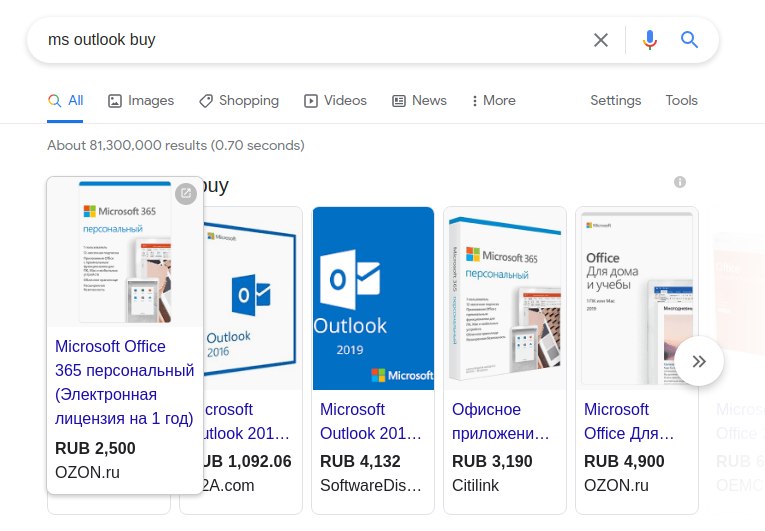Click the OZON.ru seller under RUB 2,500
The width and height of the screenshot is (765, 531).
pos(87,472)
